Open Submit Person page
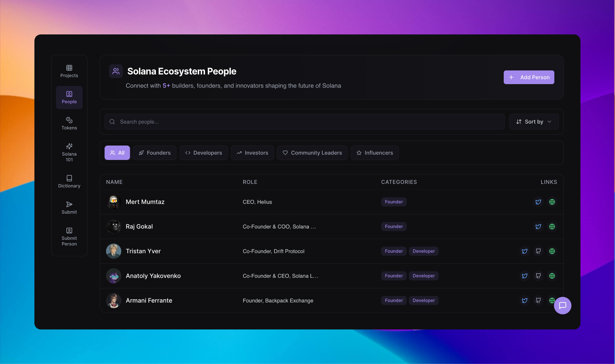This screenshot has width=615, height=364. tap(69, 237)
